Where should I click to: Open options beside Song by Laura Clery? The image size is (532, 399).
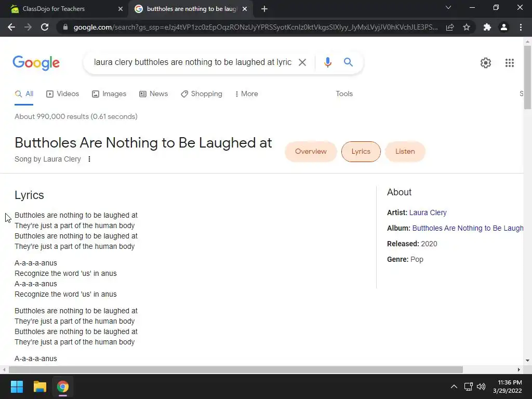coord(89,159)
